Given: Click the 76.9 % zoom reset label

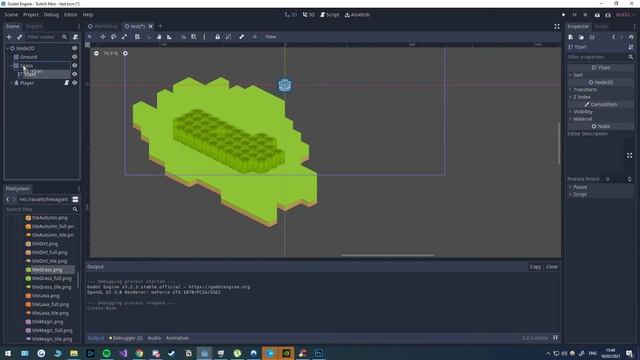Looking at the screenshot, I should point(110,53).
